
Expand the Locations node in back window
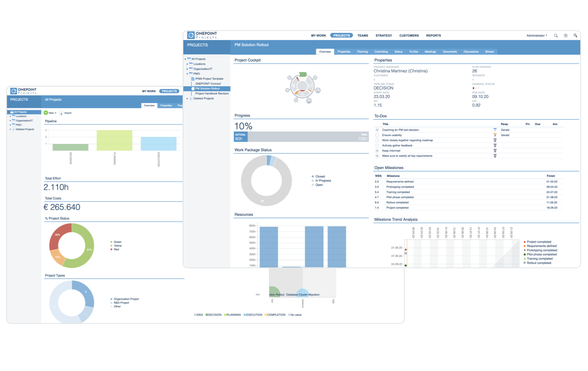point(10,116)
